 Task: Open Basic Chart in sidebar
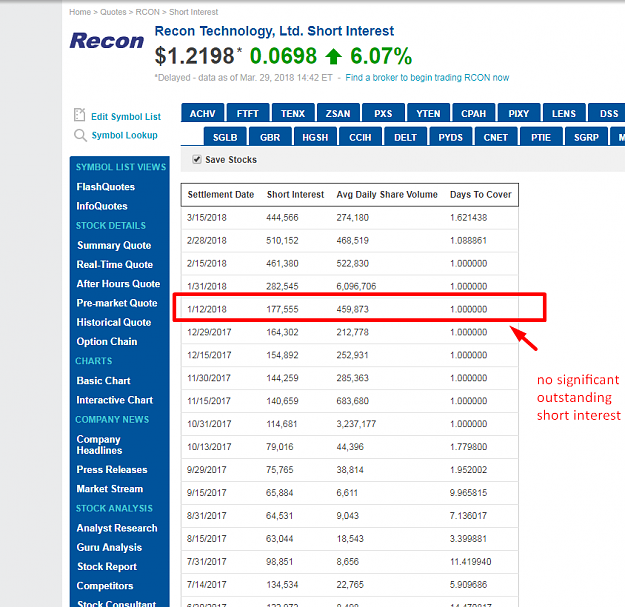point(103,381)
